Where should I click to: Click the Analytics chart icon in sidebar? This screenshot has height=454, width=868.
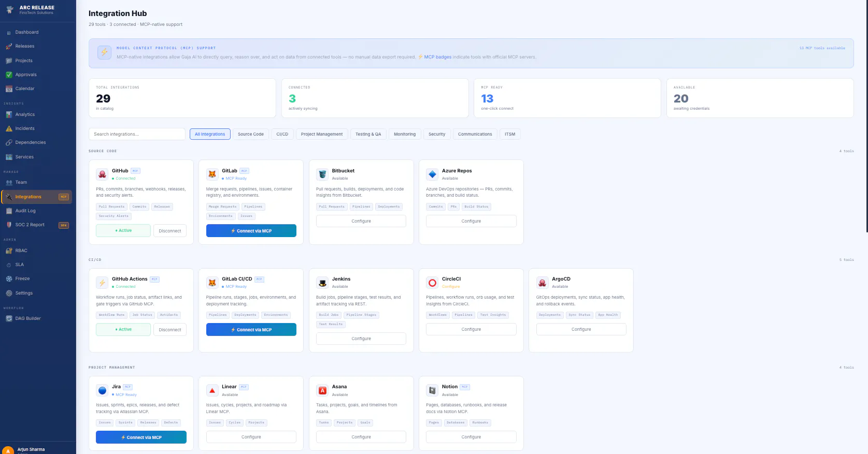(x=9, y=114)
